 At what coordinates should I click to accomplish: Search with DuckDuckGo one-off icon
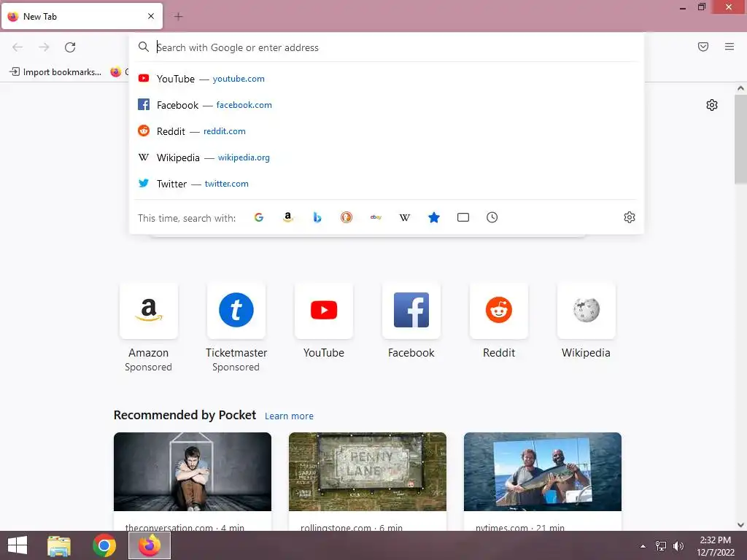point(347,217)
